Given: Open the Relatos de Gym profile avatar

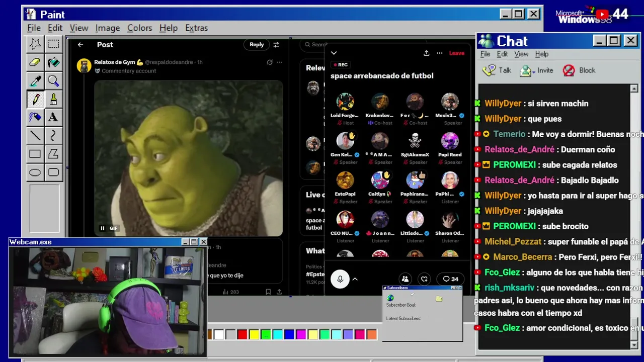Looking at the screenshot, I should pos(84,66).
